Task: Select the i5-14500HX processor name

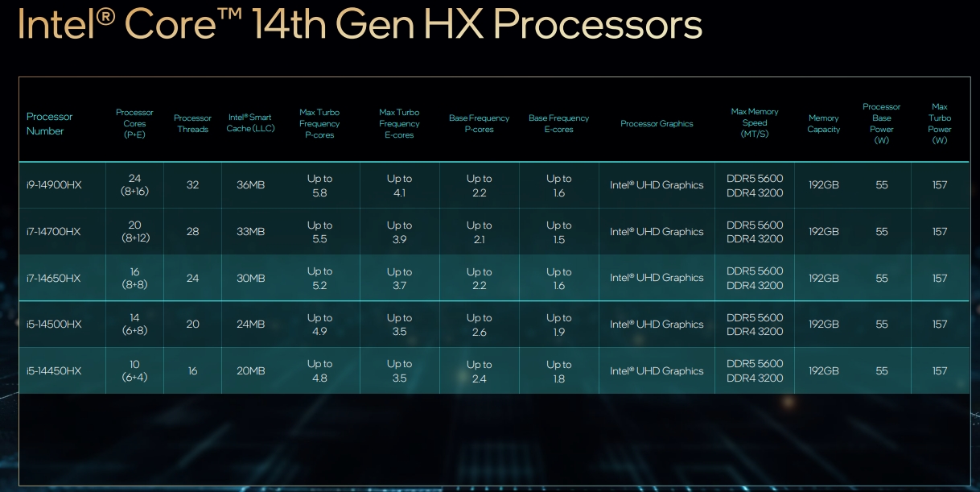Action: tap(53, 325)
